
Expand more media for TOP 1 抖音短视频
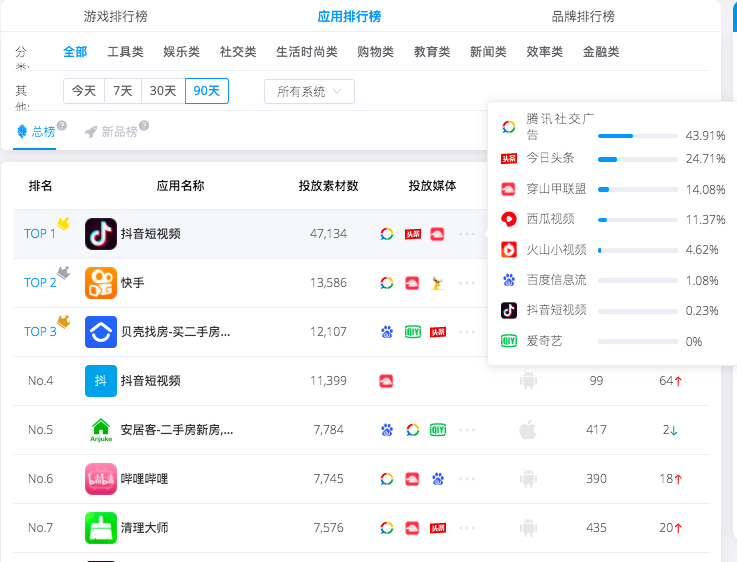click(467, 234)
